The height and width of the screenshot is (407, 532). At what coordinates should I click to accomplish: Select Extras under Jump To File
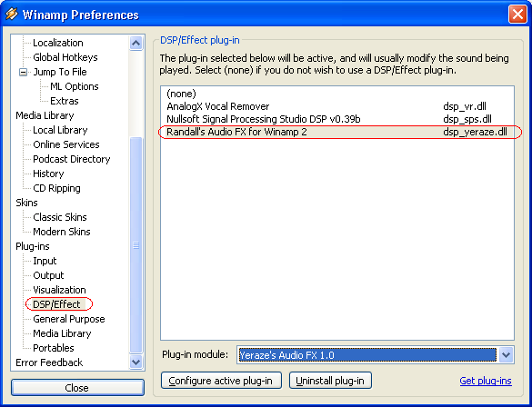(65, 101)
